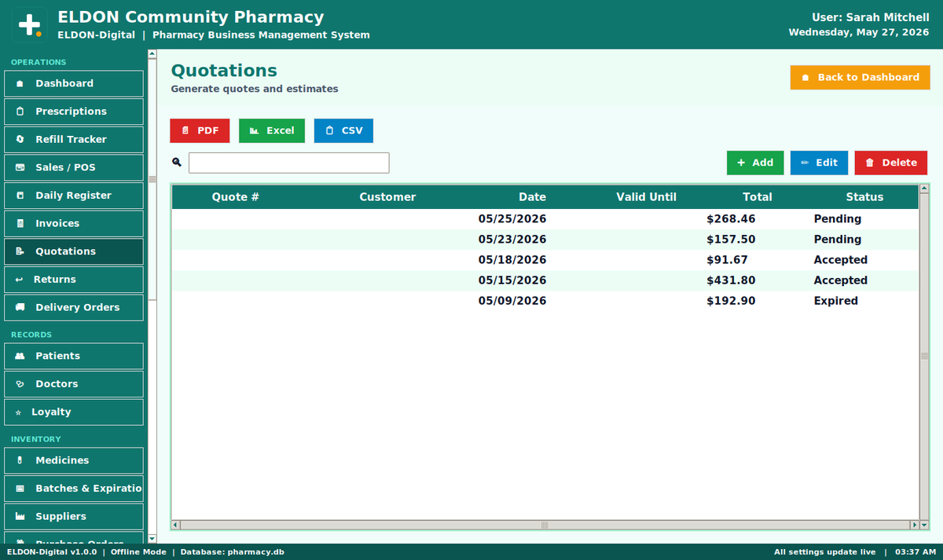
Task: Delete the selected quotation
Action: click(x=891, y=163)
